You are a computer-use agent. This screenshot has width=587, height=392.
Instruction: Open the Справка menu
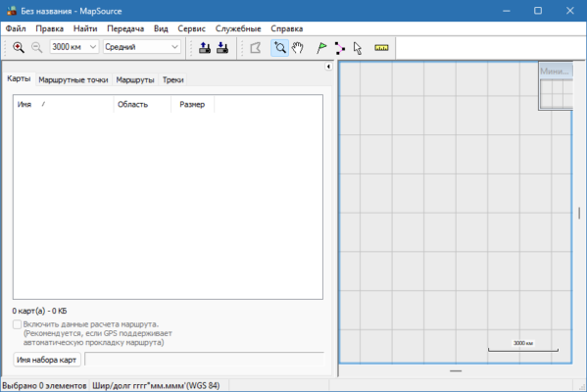287,28
